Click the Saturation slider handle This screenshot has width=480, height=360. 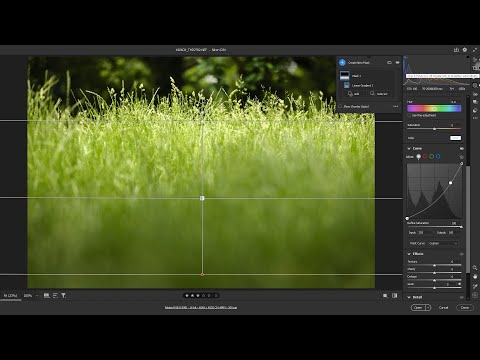[x=434, y=129]
